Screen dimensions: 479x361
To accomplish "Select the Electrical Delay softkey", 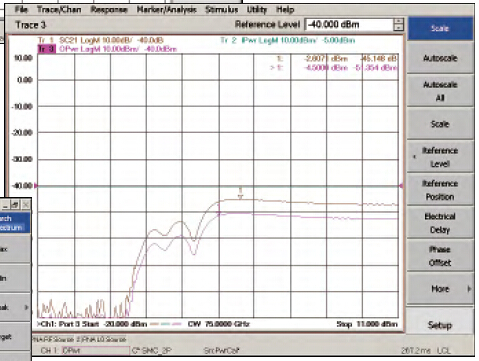I will point(440,223).
